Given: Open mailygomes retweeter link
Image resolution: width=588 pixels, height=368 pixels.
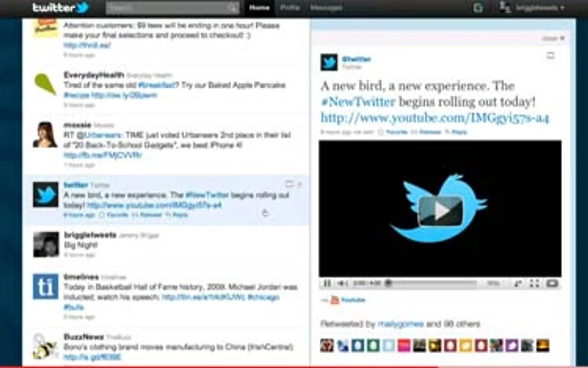Looking at the screenshot, I should tap(401, 324).
